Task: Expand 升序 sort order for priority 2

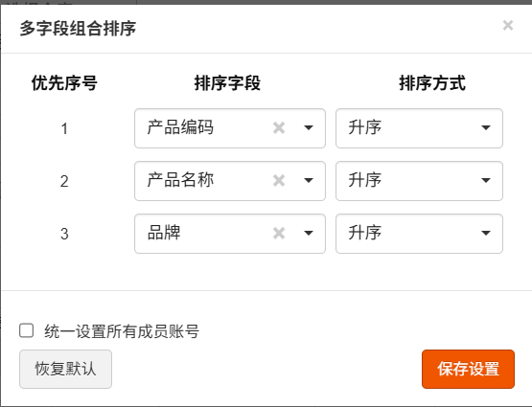Action: [419, 181]
